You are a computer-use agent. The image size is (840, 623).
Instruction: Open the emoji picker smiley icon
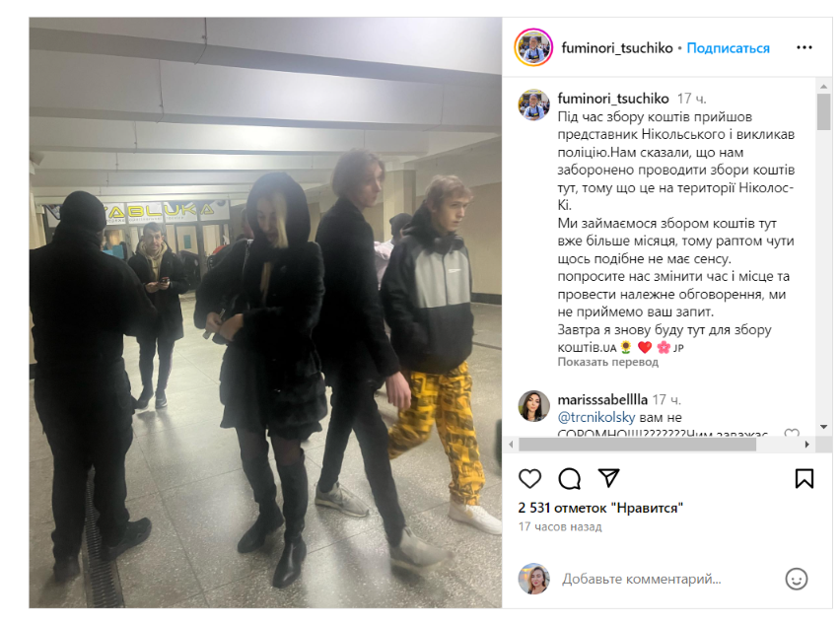(x=796, y=579)
